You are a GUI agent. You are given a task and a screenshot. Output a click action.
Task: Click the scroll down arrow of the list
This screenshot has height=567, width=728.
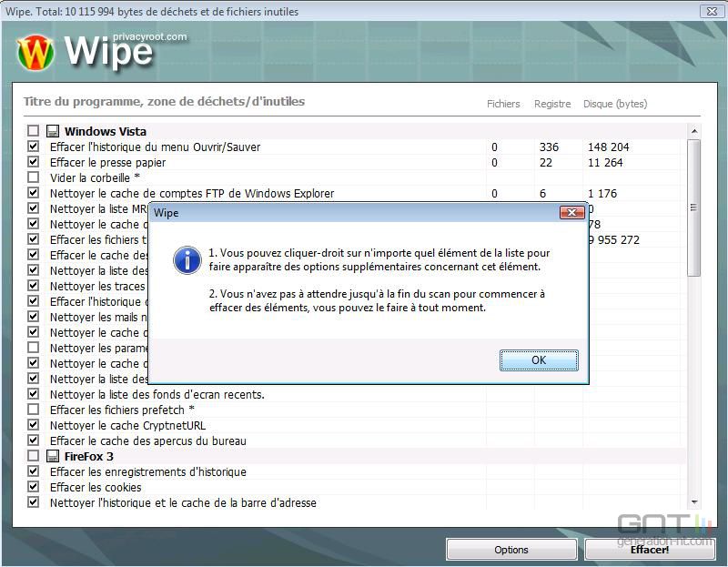point(694,502)
